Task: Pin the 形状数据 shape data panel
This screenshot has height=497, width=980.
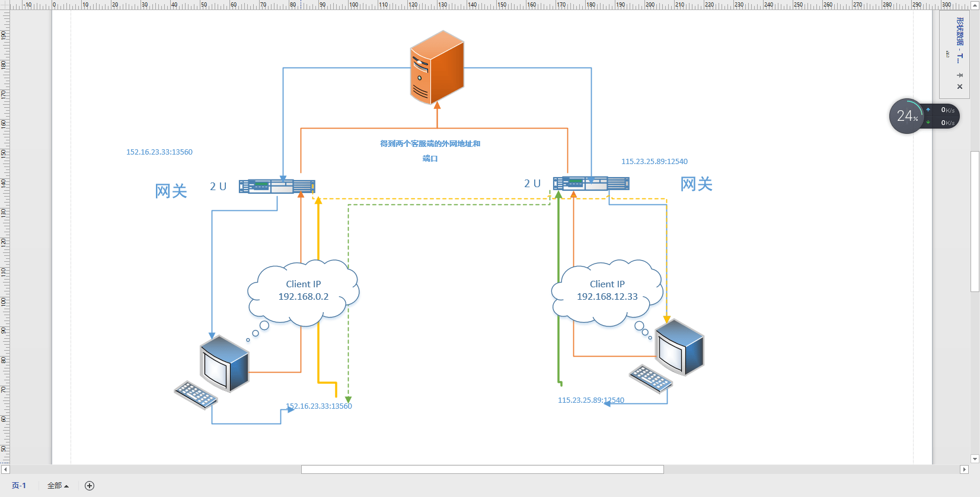Action: [960, 75]
